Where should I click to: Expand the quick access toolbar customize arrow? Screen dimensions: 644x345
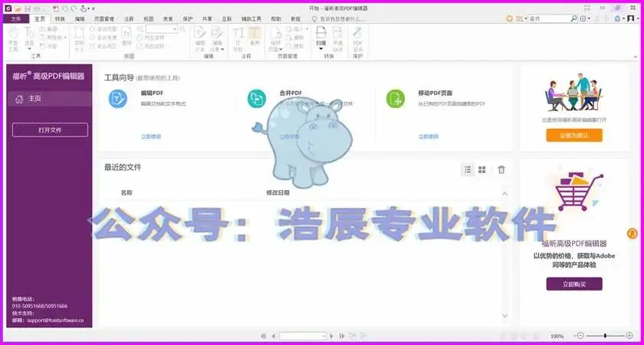[94, 8]
